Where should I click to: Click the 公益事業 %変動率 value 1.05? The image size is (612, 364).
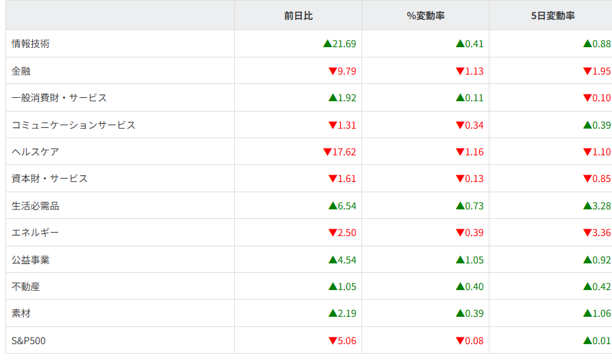click(x=474, y=260)
